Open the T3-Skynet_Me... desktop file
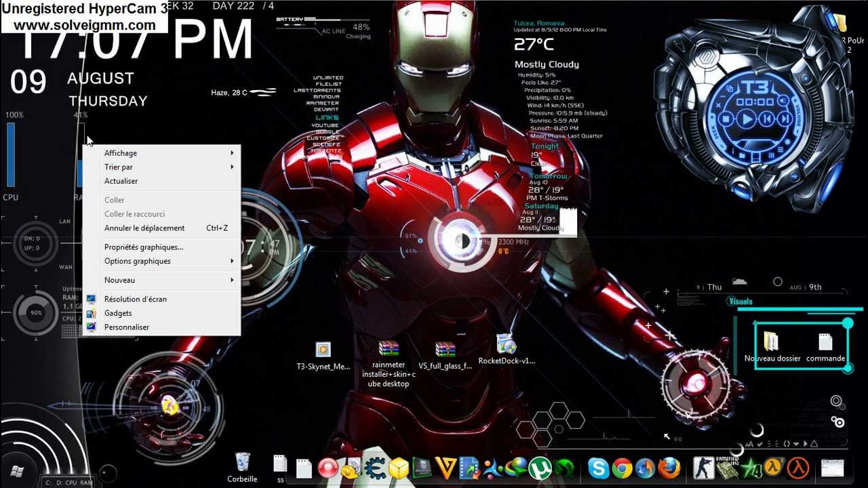Image resolution: width=868 pixels, height=488 pixels. (323, 356)
